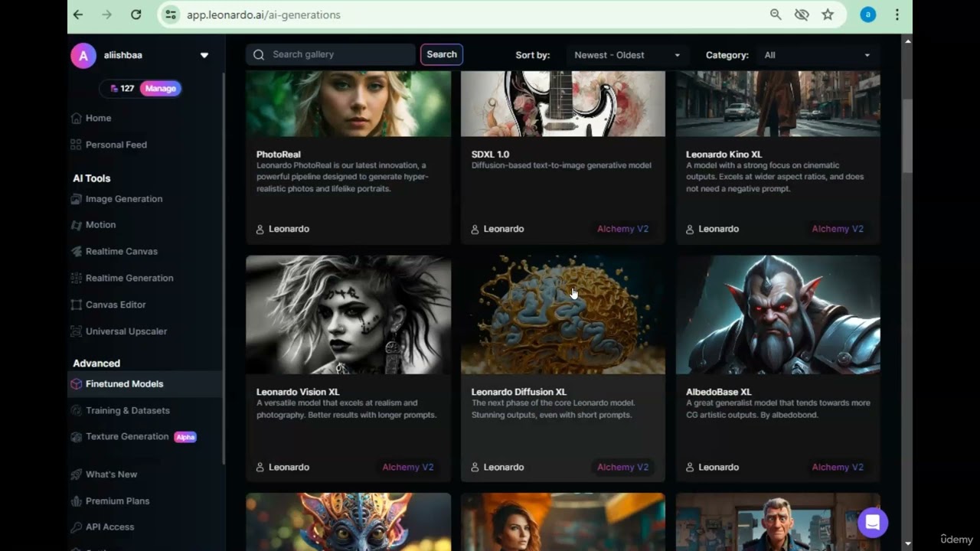Click the Realtime Canvas icon
This screenshot has width=980, height=551.
pos(76,251)
